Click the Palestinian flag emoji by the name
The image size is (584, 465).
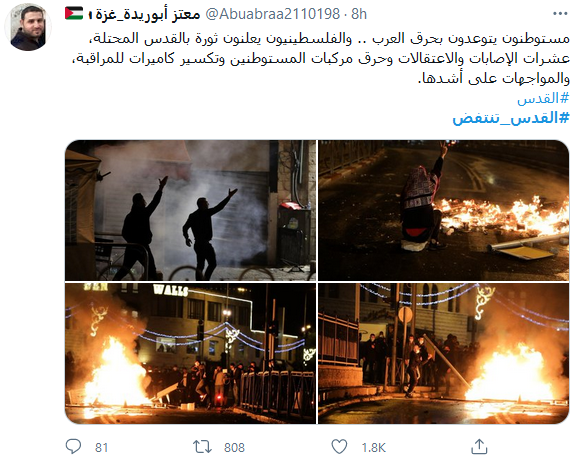pos(74,13)
